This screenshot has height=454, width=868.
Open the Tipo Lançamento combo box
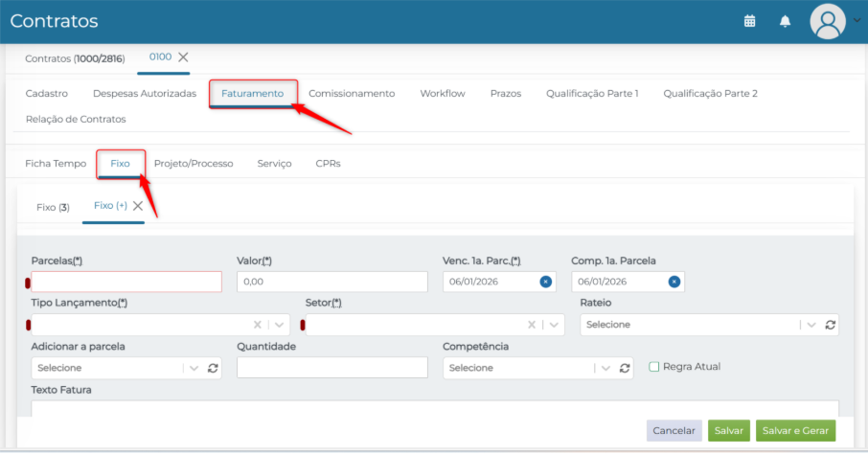[x=161, y=325]
